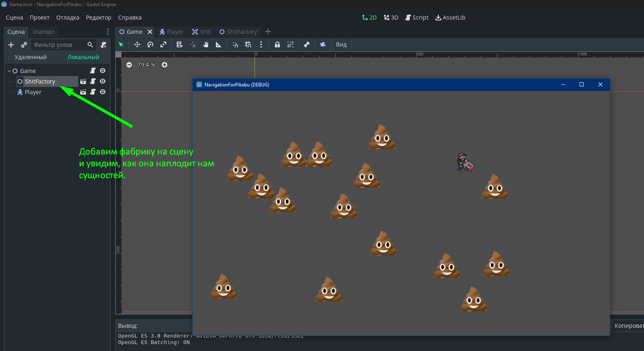Open the script attached to Player

click(x=93, y=92)
